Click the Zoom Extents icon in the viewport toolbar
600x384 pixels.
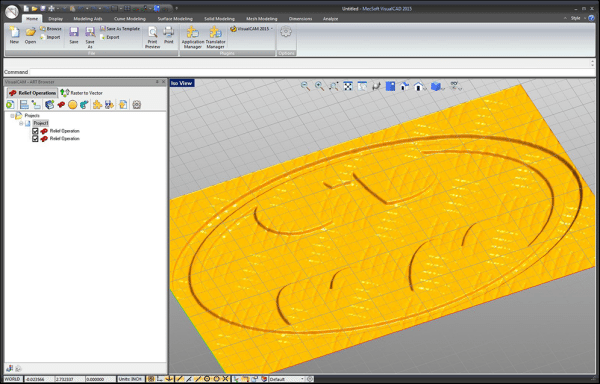tap(348, 86)
